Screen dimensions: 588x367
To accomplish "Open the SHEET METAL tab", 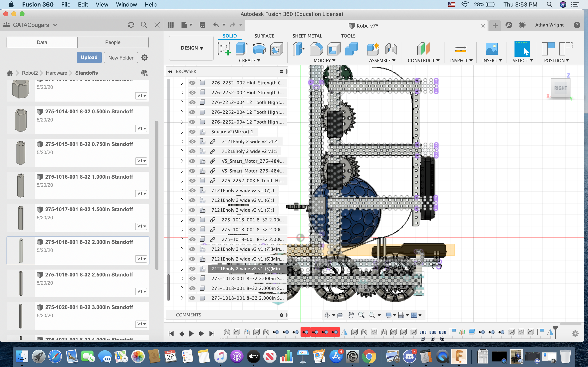I will click(x=307, y=36).
